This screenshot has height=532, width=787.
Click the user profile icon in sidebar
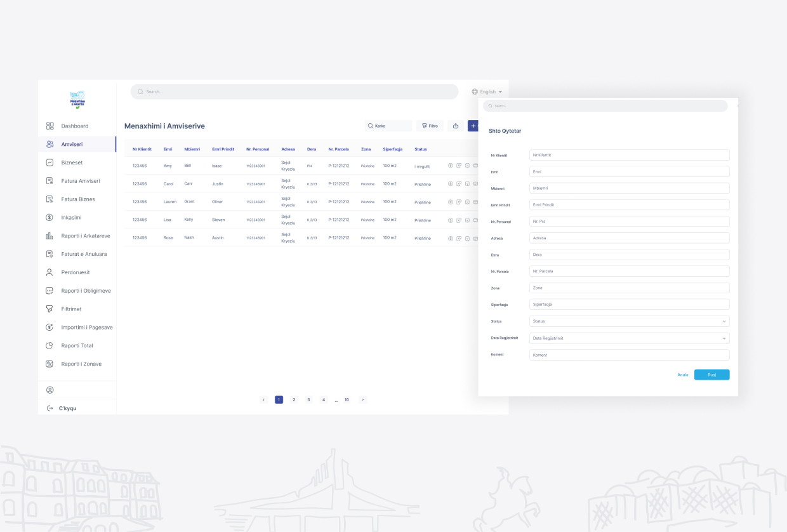(50, 390)
